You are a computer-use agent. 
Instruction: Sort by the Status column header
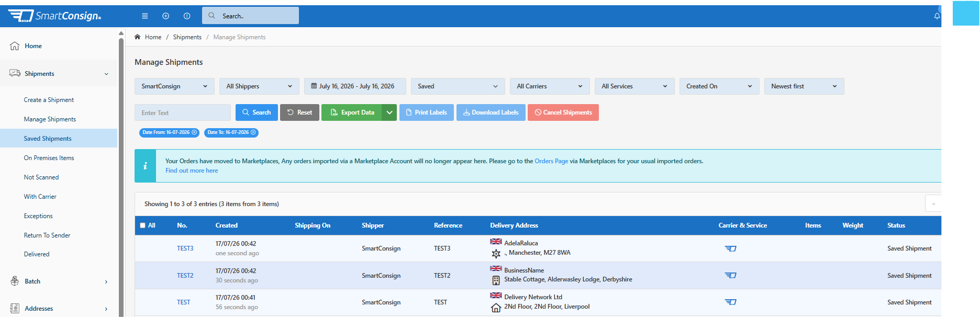pos(896,225)
